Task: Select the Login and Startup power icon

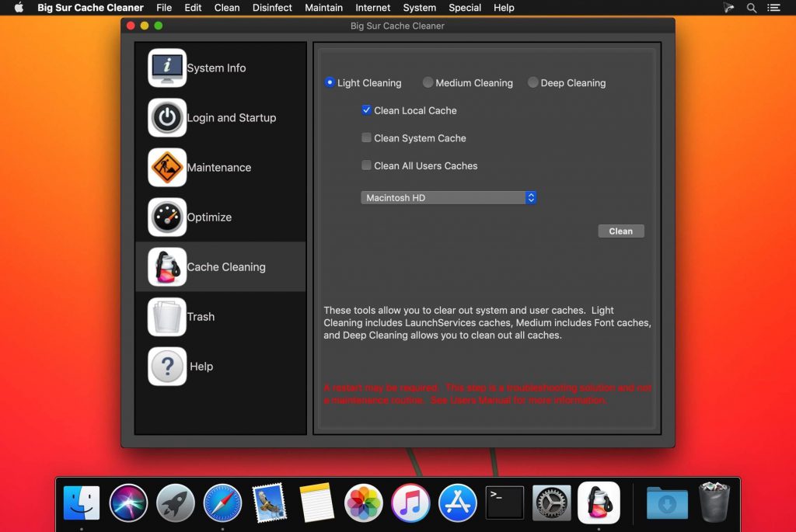Action: click(x=167, y=118)
